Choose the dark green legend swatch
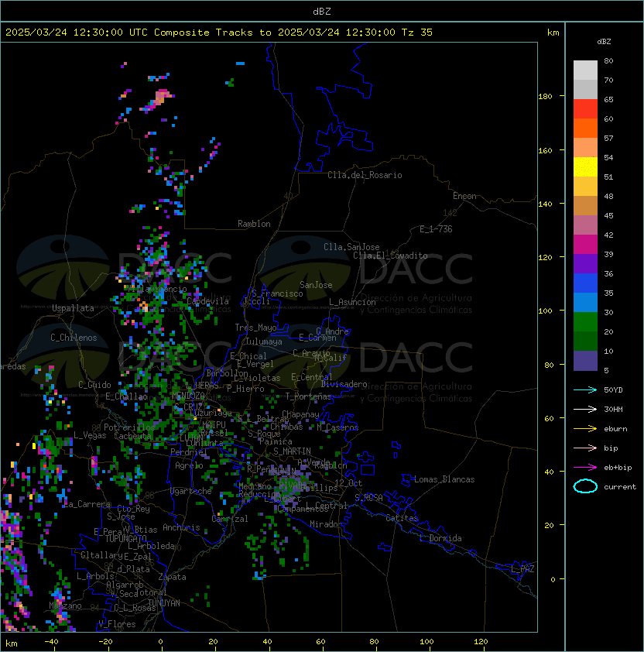Viewport: 644px width, 652px height. click(585, 341)
